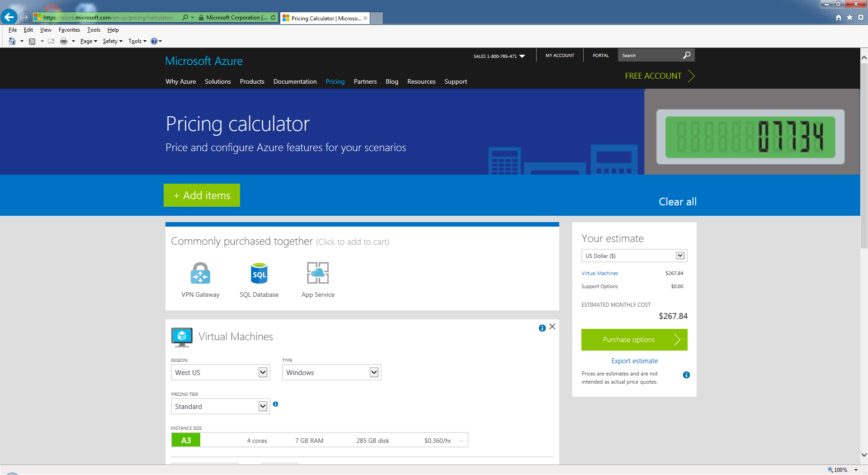Open the command bar Tools dropdown
The image size is (868, 475).
[x=137, y=41]
